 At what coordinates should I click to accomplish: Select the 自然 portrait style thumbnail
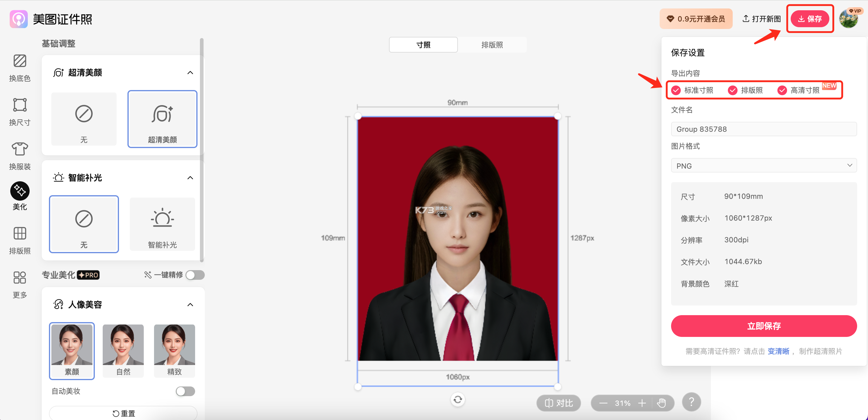click(123, 351)
